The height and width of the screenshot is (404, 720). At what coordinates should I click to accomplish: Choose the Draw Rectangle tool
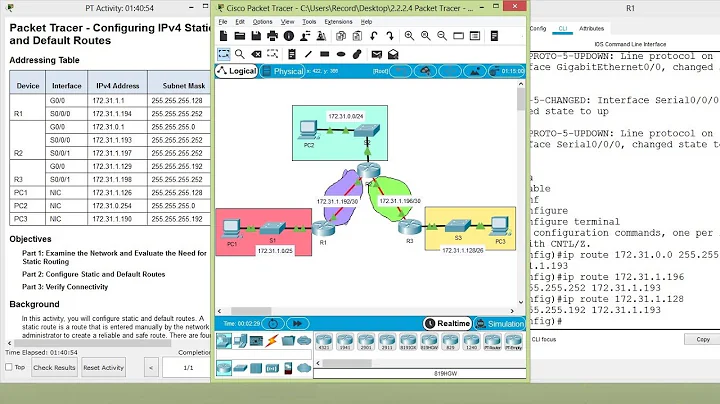coord(325,54)
